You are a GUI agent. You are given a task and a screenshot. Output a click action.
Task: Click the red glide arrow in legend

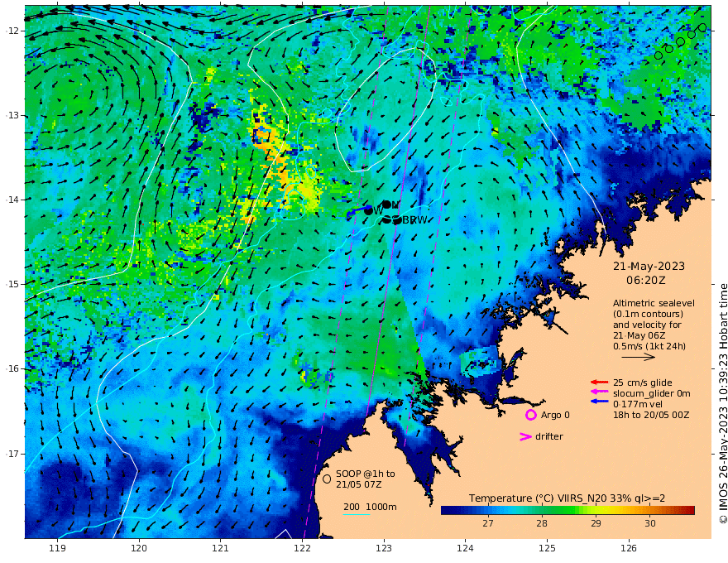coord(599,383)
